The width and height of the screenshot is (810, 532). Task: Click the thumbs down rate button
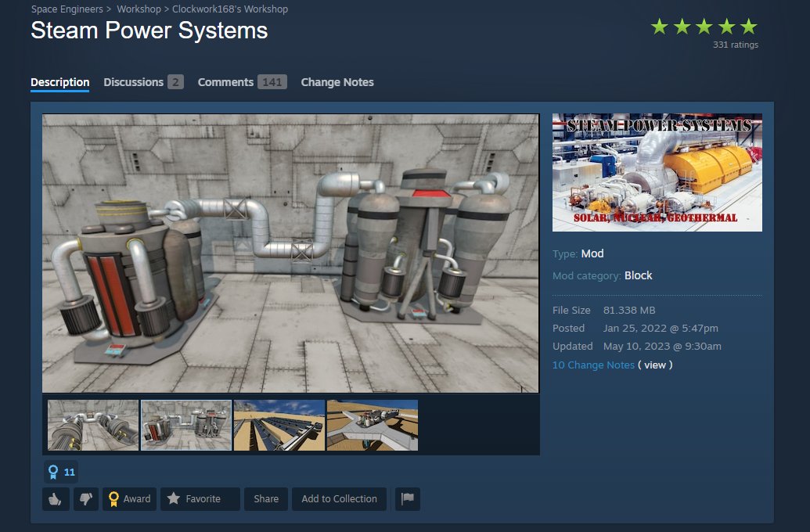coord(86,499)
